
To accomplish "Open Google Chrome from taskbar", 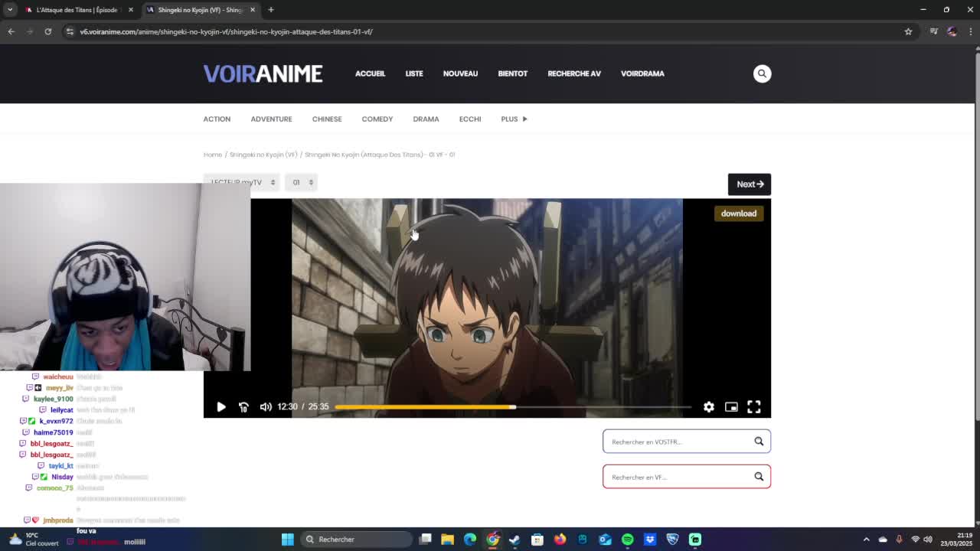I will point(493,540).
